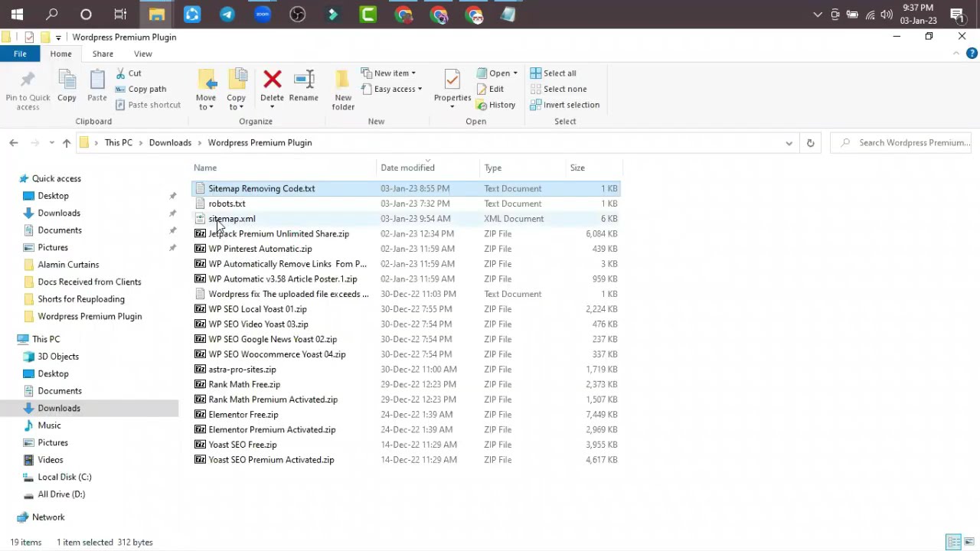Select Jetpack Premium Unlimited Share.zip
Viewport: 980px width, 551px height.
point(279,233)
